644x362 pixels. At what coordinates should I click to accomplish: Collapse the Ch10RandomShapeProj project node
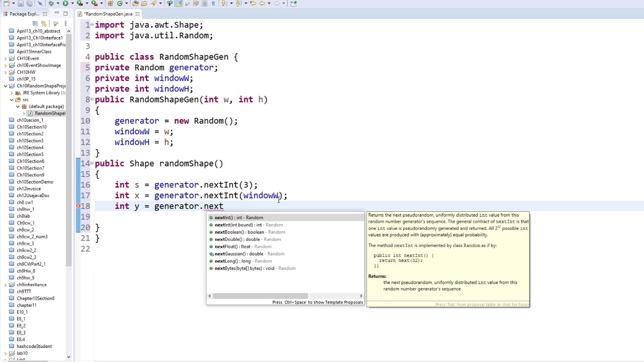point(6,86)
